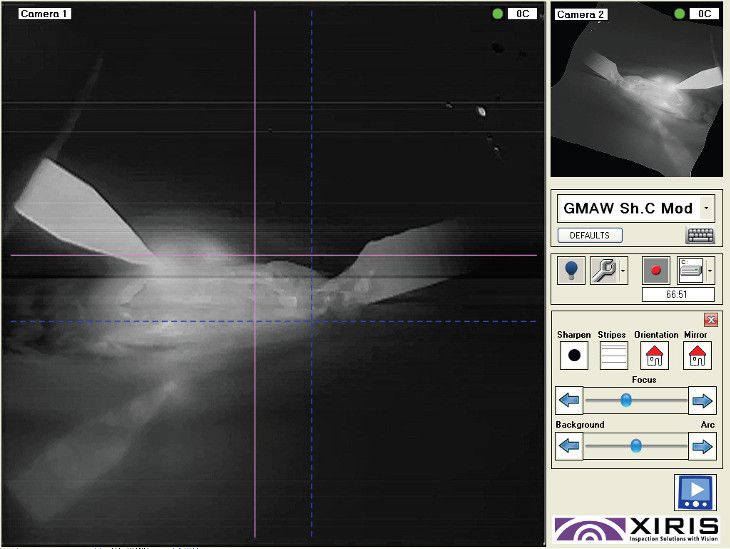Click the Background/Arc slider handle
730x549 pixels.
click(635, 446)
